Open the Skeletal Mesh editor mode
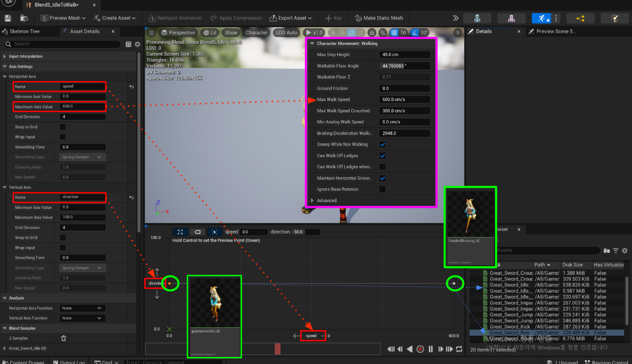Screen dimensions: 632x364 tap(511, 18)
